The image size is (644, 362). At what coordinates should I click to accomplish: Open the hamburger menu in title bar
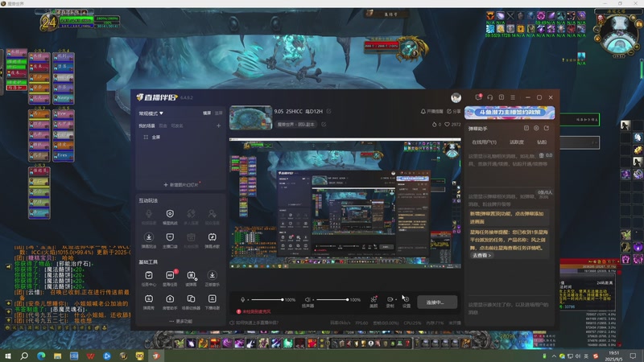(513, 97)
